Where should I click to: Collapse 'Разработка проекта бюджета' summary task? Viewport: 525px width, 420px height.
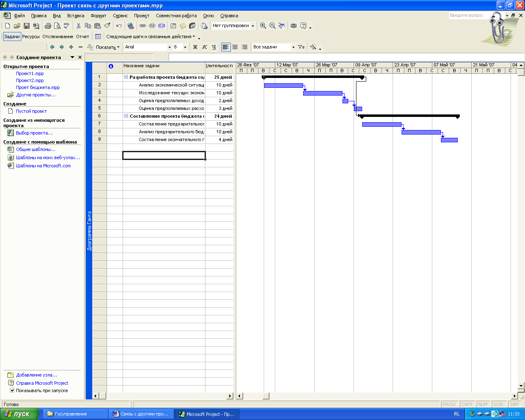coord(126,77)
